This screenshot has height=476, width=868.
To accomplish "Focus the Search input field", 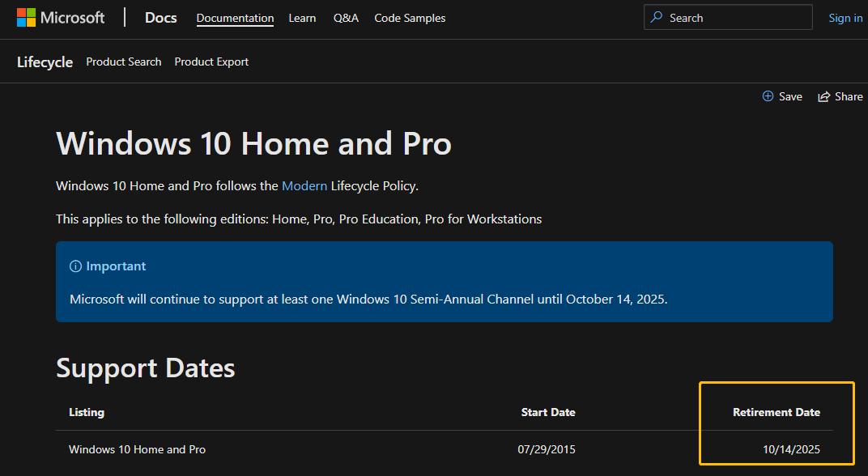I will click(x=735, y=17).
